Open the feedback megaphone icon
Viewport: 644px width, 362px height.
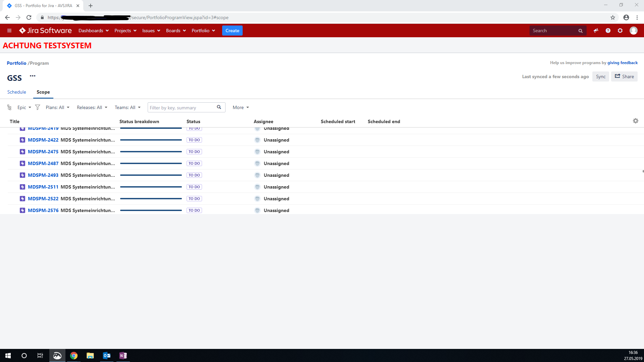(x=596, y=31)
